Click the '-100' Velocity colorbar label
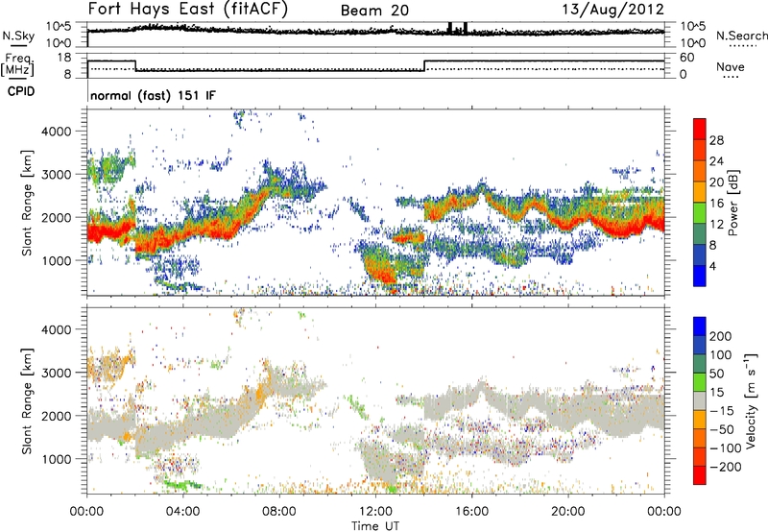The image size is (768, 532). point(725,448)
